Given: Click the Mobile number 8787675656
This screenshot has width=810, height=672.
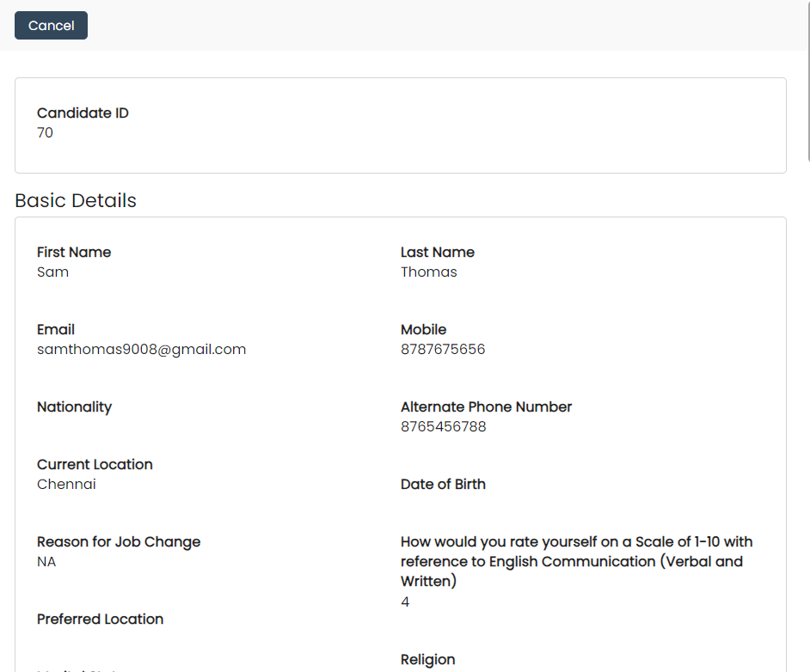Looking at the screenshot, I should click(x=443, y=349).
